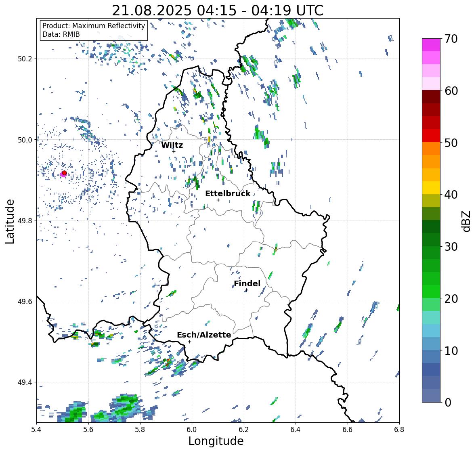Click the colorbar tick label 20

tap(451, 298)
